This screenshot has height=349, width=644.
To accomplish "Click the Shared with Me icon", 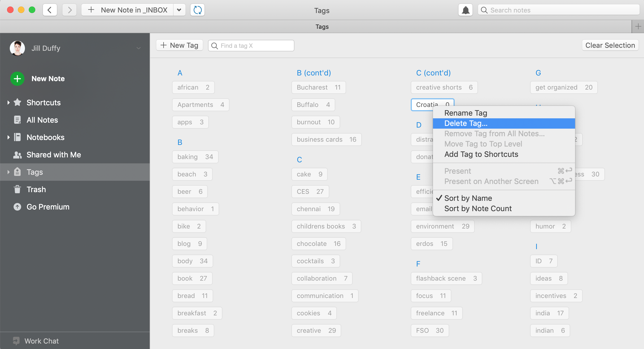I will coord(17,155).
